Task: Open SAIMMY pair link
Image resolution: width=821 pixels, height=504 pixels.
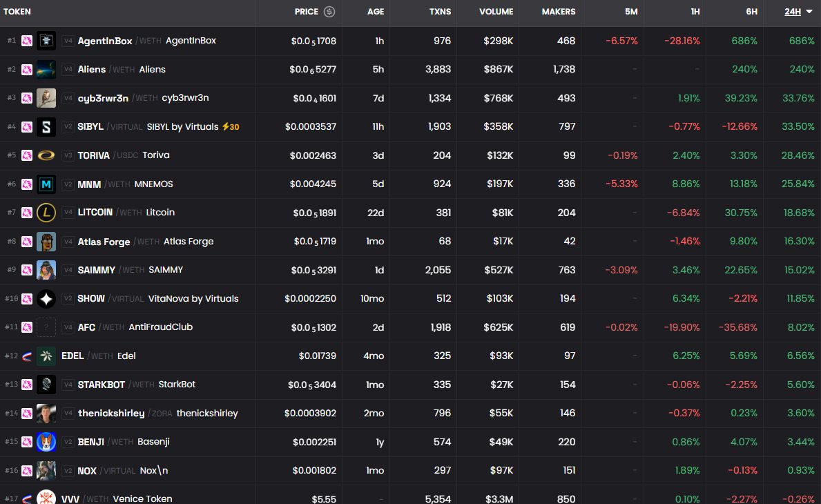Action: pos(131,270)
